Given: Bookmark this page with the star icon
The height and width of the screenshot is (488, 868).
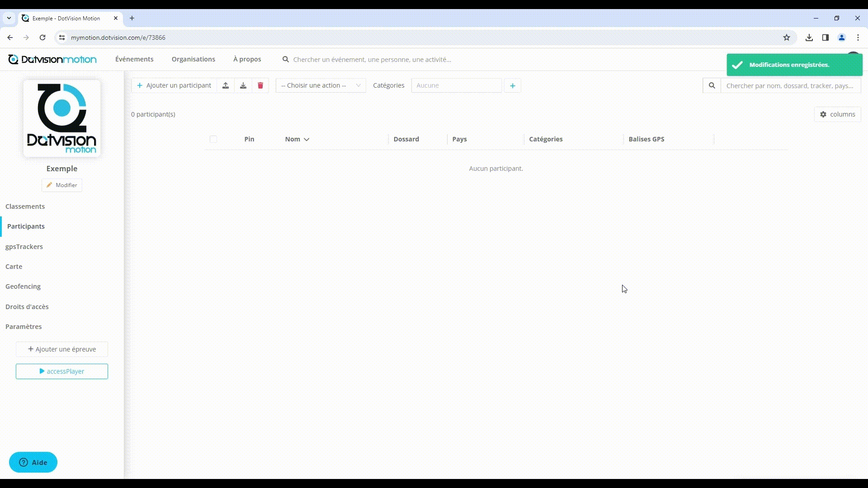Looking at the screenshot, I should point(787,38).
